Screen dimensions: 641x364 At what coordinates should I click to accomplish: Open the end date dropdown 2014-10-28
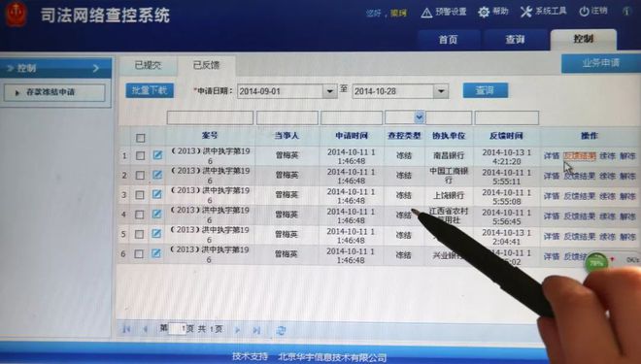441,91
